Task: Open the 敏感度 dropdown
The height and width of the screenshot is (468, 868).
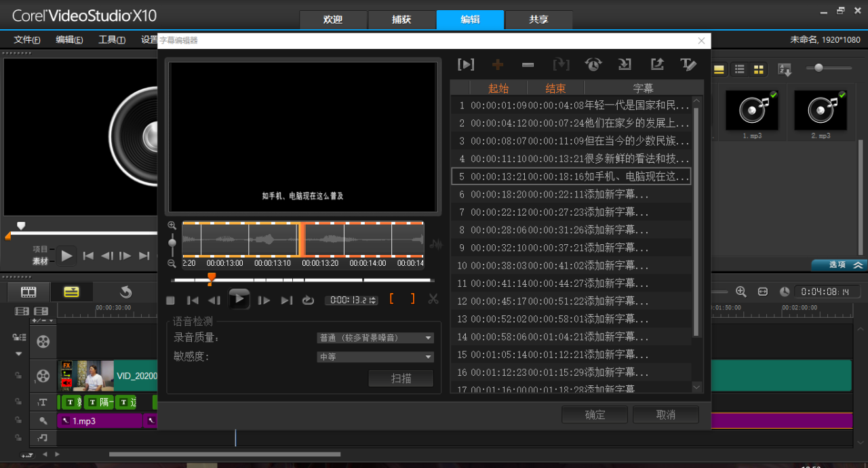Action: pos(376,357)
